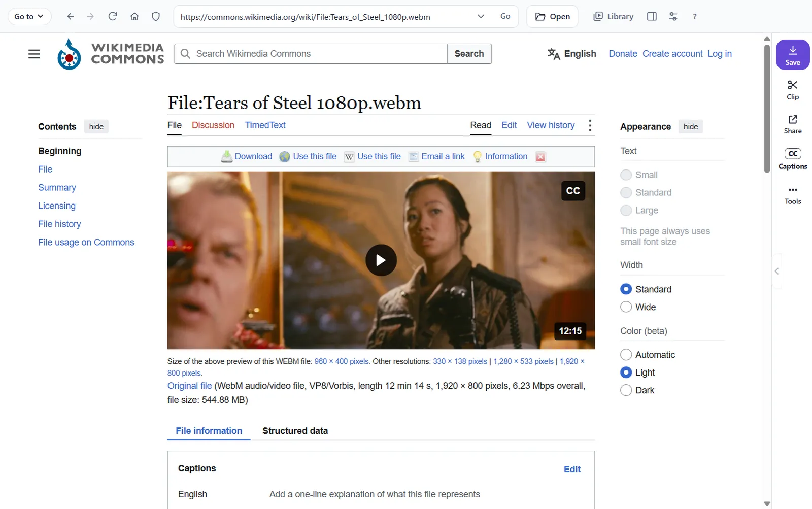
Task: Hide the Appearance panel
Action: (691, 127)
